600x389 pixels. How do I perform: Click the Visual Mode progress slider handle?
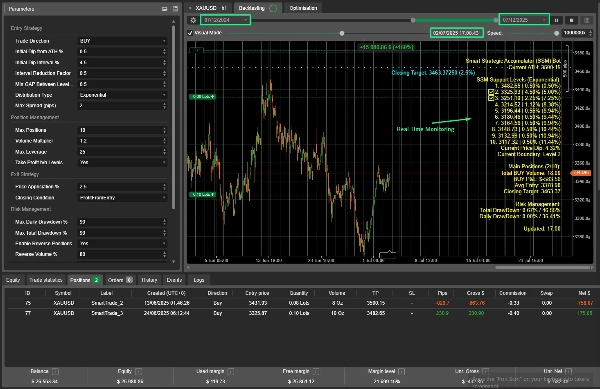click(342, 33)
